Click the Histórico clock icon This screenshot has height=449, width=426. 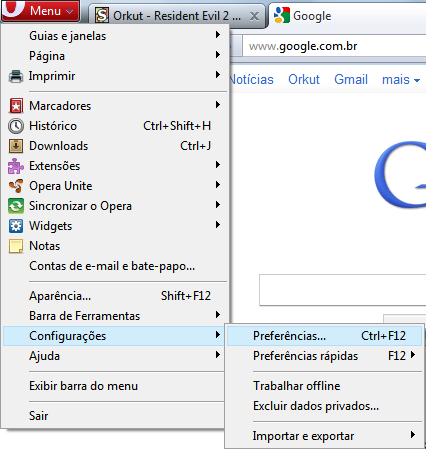point(16,126)
